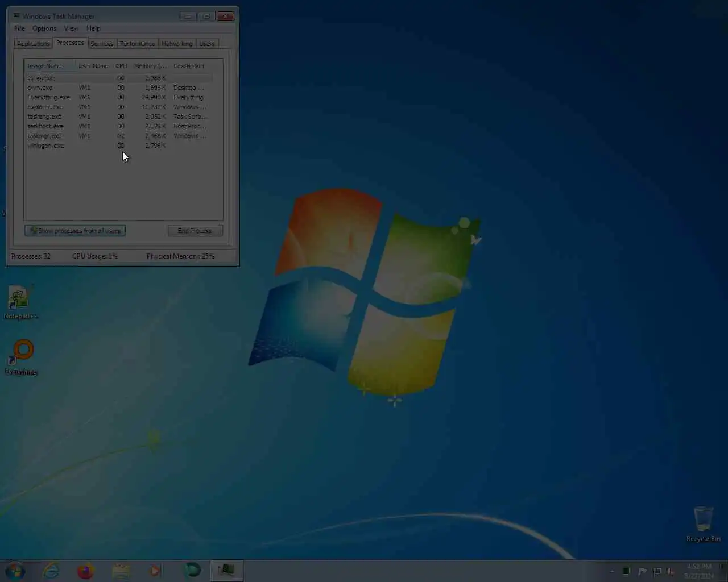Go to the Networking tab
The width and height of the screenshot is (728, 582).
tap(177, 44)
